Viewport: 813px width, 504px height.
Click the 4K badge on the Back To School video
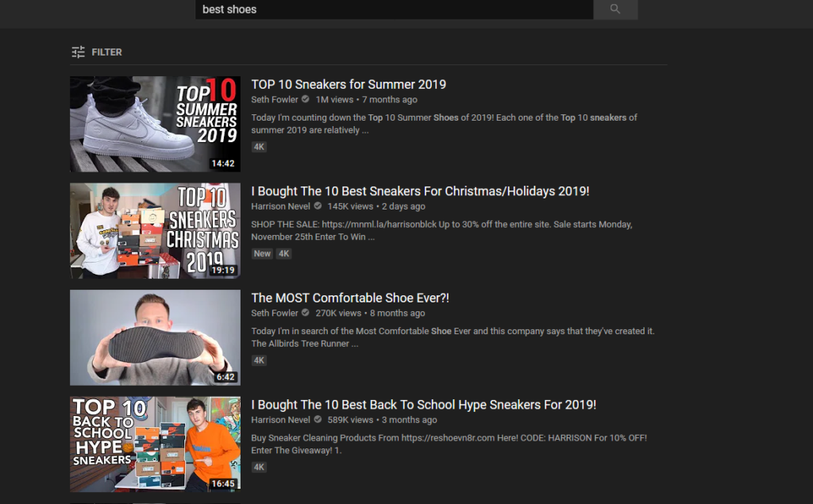point(259,467)
